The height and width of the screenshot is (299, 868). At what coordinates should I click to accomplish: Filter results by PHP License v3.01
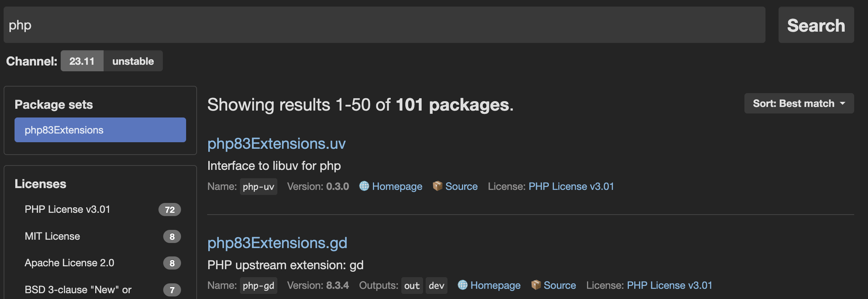[x=67, y=209]
